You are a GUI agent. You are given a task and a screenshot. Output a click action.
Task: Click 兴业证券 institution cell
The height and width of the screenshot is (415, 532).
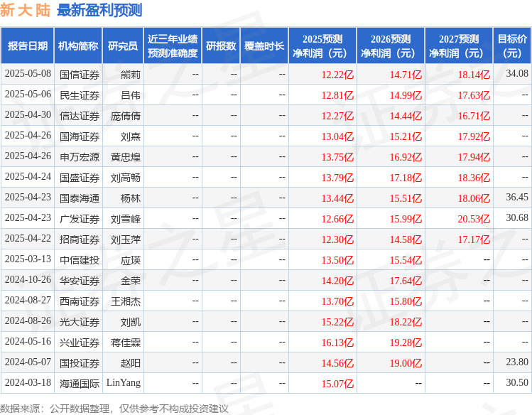tap(80, 343)
